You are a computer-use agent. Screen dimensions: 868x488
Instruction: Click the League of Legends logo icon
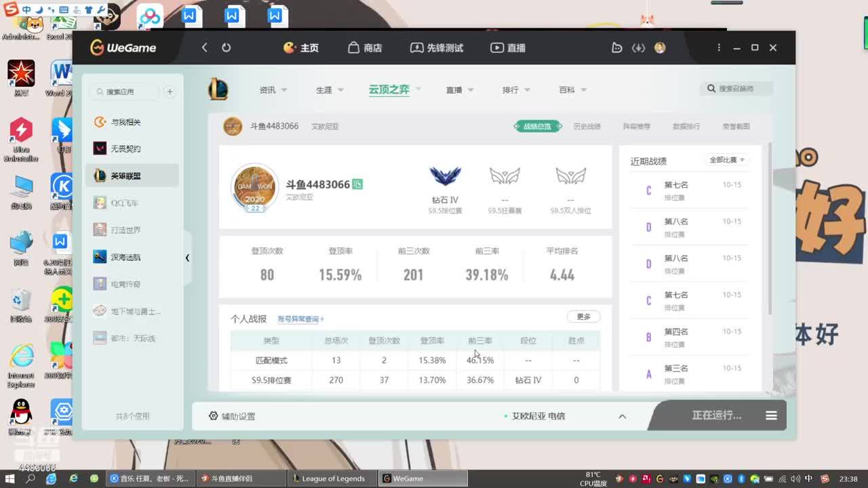point(218,89)
